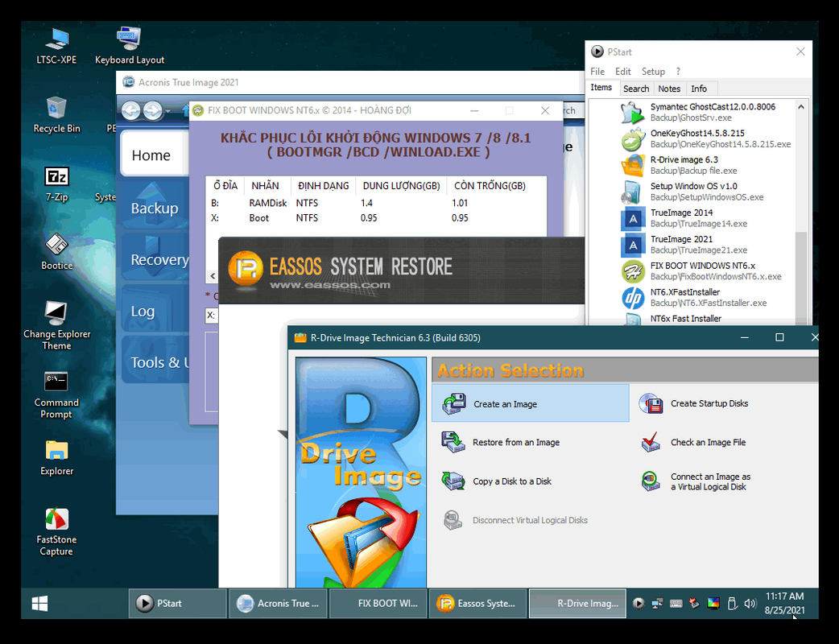Select FIX BOOT WINDOWS NT6.x icon in PStart
This screenshot has height=644, width=839.
pyautogui.click(x=633, y=272)
